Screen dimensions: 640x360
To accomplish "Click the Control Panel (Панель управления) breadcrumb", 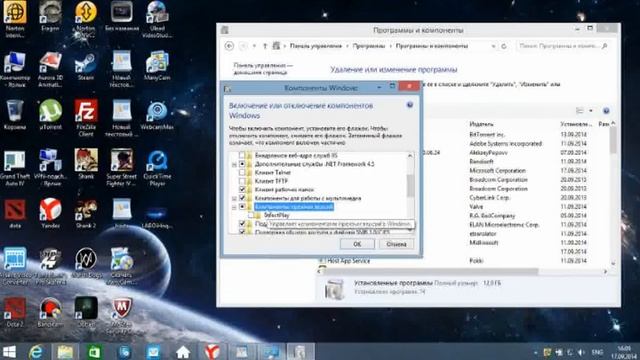I will point(316,46).
